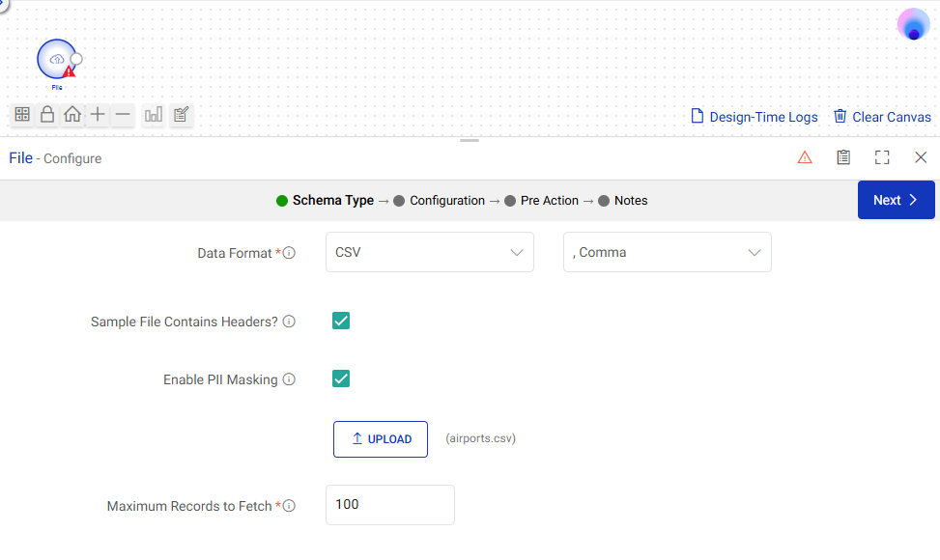Open the notes editor icon on toolbar
Viewport: 940px width, 560px height.
pyautogui.click(x=181, y=114)
